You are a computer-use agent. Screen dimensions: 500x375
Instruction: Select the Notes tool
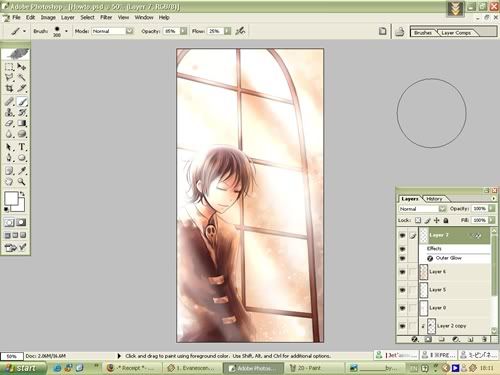pyautogui.click(x=9, y=171)
